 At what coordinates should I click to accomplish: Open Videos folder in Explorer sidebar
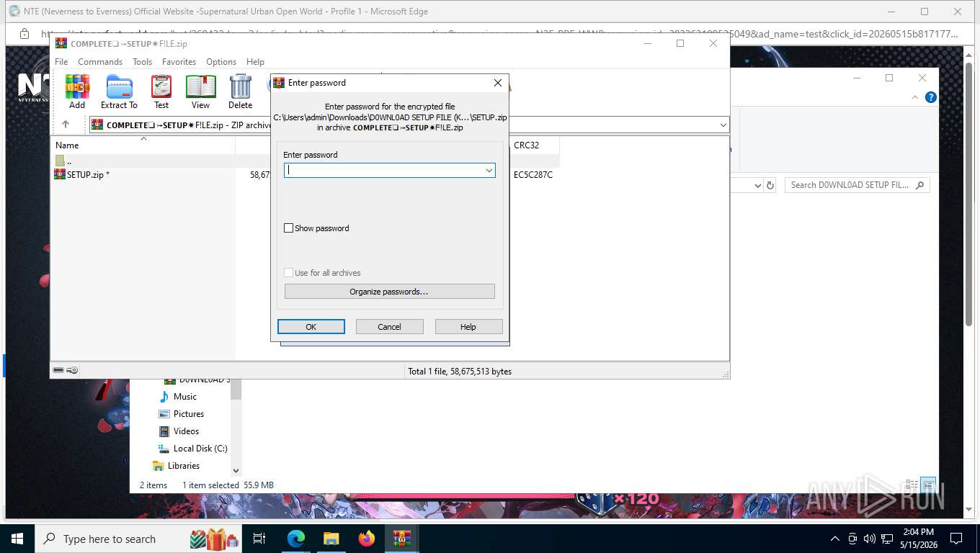(x=186, y=431)
